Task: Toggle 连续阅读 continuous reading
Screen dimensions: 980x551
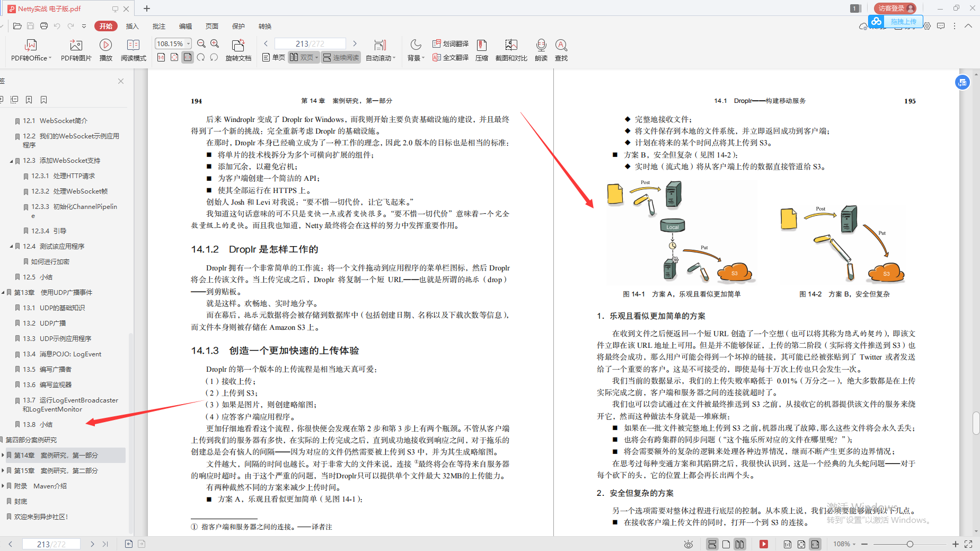Action: [341, 57]
